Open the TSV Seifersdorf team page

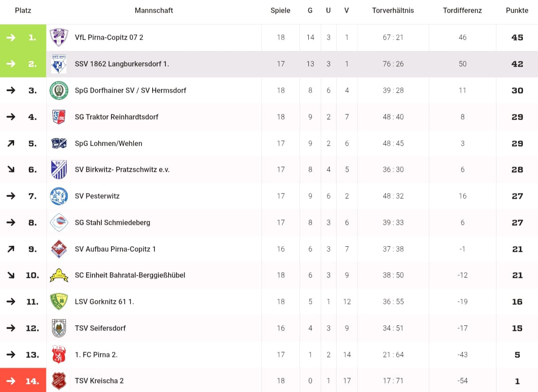tap(100, 328)
